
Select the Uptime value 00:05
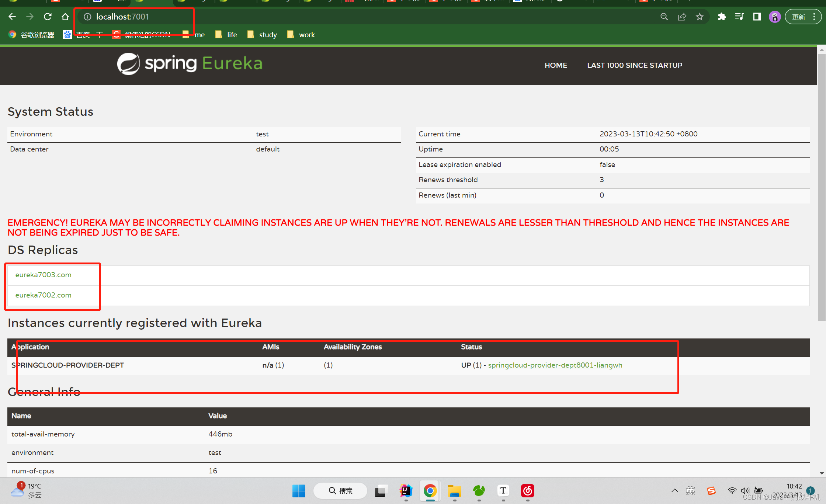(609, 149)
